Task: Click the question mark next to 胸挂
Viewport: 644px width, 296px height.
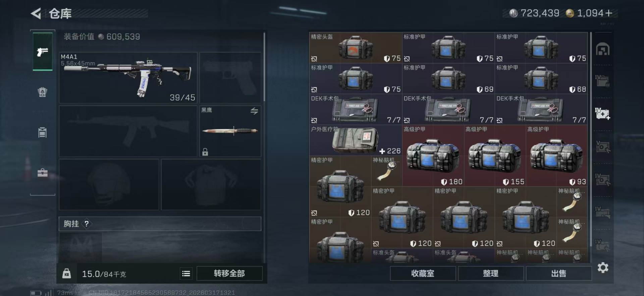Action: pyautogui.click(x=87, y=224)
